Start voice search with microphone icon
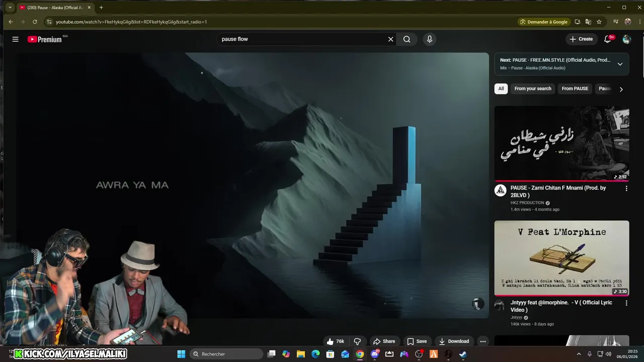 pos(429,39)
